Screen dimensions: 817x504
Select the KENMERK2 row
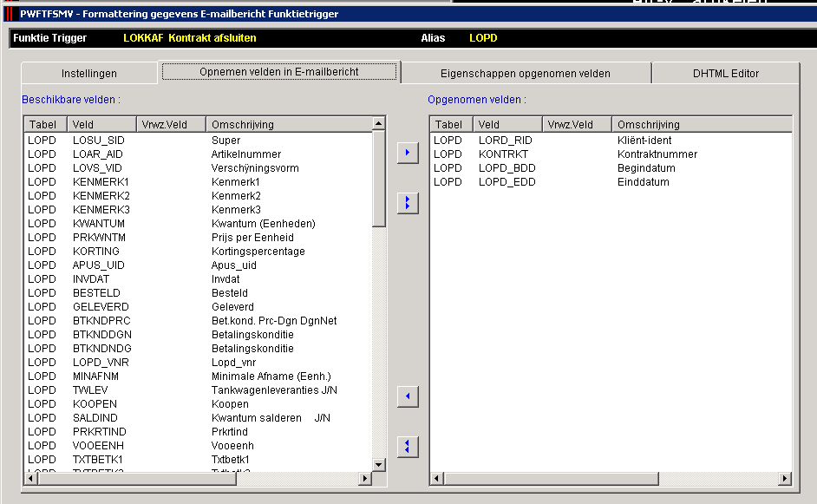click(x=198, y=196)
